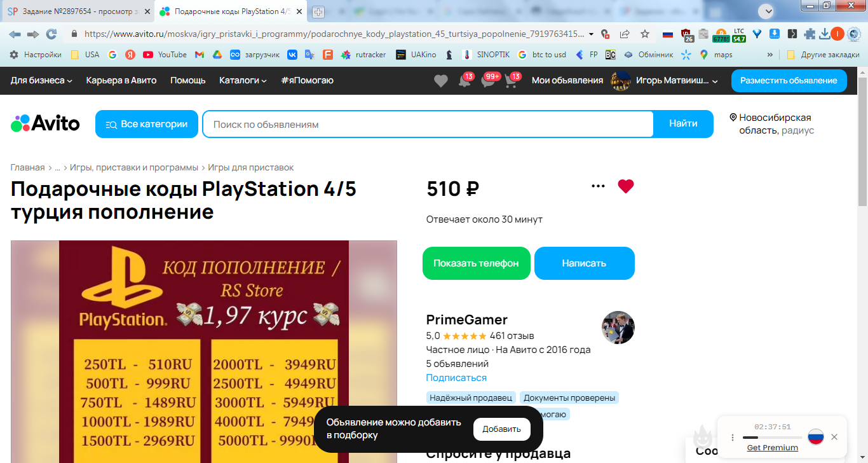This screenshot has width=868, height=463.
Task: Remove listing from favorites with red heart
Action: (x=626, y=186)
